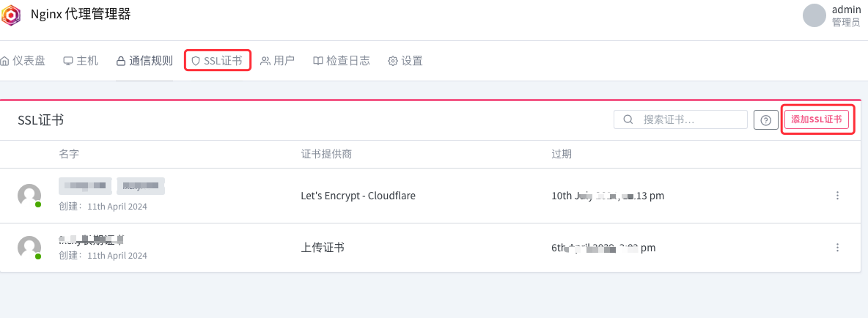
Task: Click the uploaded certificate row avatar
Action: [x=29, y=247]
